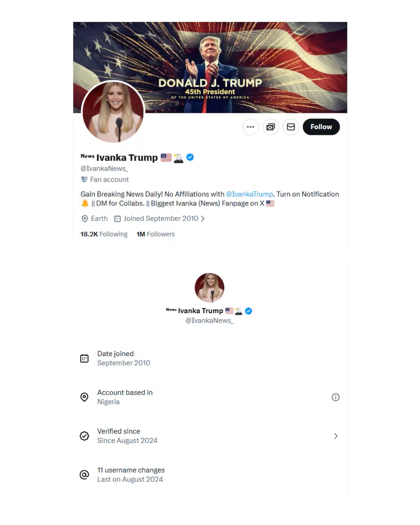
Task: Click the envelope message icon
Action: (x=291, y=127)
